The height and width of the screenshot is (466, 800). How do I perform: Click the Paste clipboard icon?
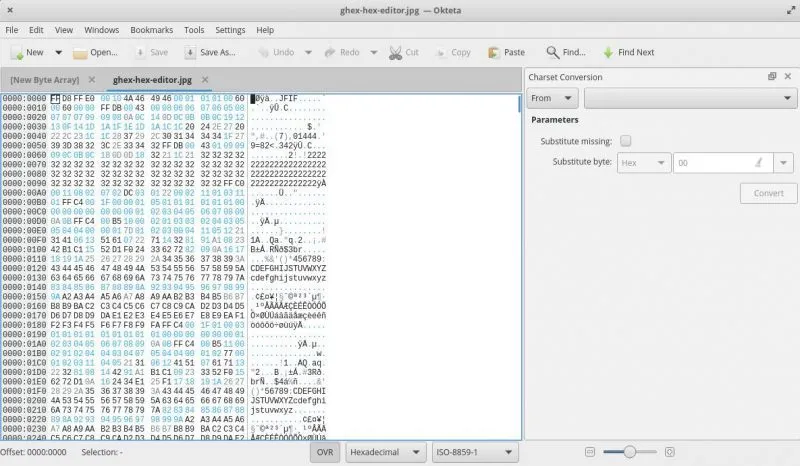point(492,52)
